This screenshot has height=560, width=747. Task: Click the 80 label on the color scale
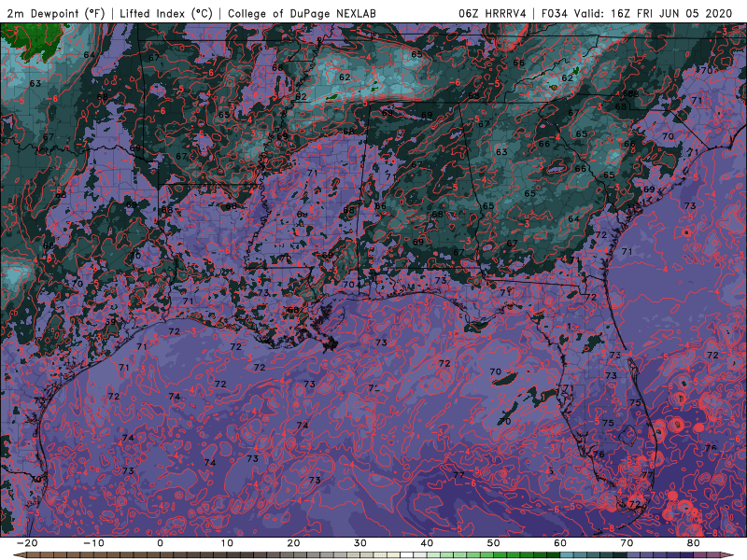coord(694,543)
